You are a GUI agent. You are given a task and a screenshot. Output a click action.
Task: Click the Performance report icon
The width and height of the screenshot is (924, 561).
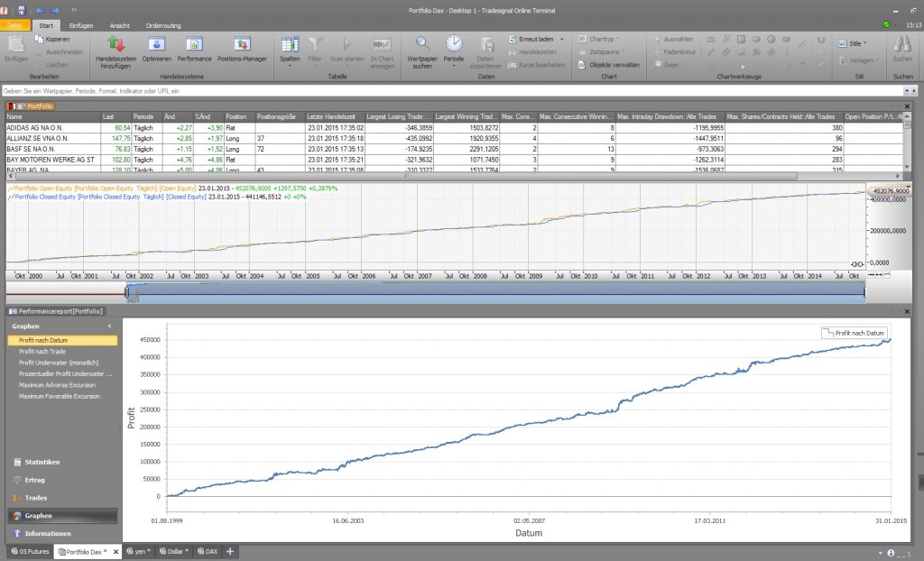(194, 45)
